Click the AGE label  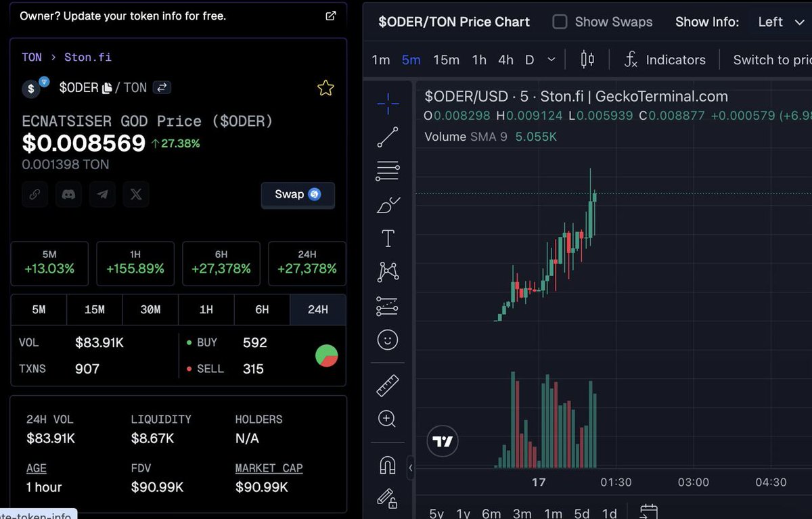[x=37, y=468]
